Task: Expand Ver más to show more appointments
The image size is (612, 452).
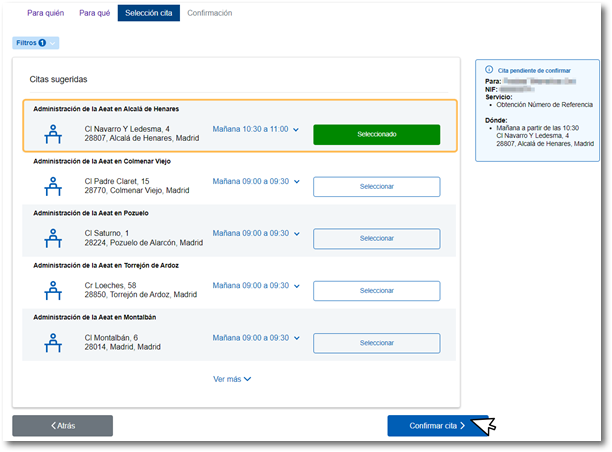Action: pos(232,379)
